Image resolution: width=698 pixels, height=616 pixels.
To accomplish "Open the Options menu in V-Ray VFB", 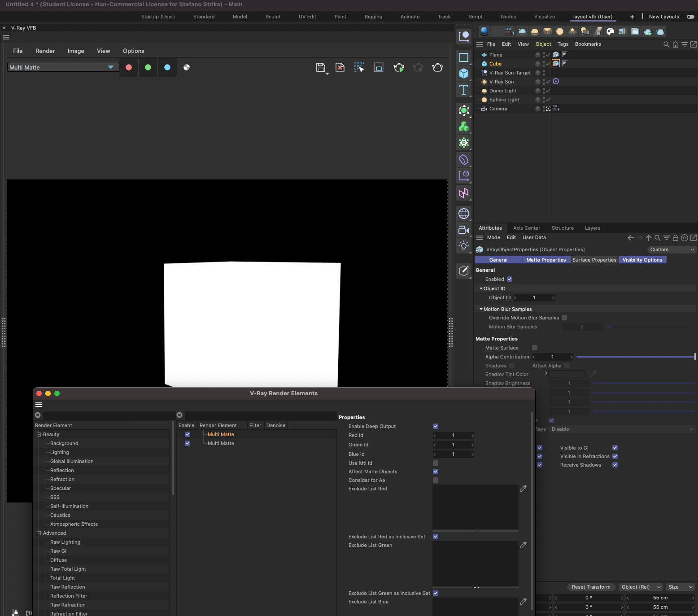I will [x=134, y=51].
